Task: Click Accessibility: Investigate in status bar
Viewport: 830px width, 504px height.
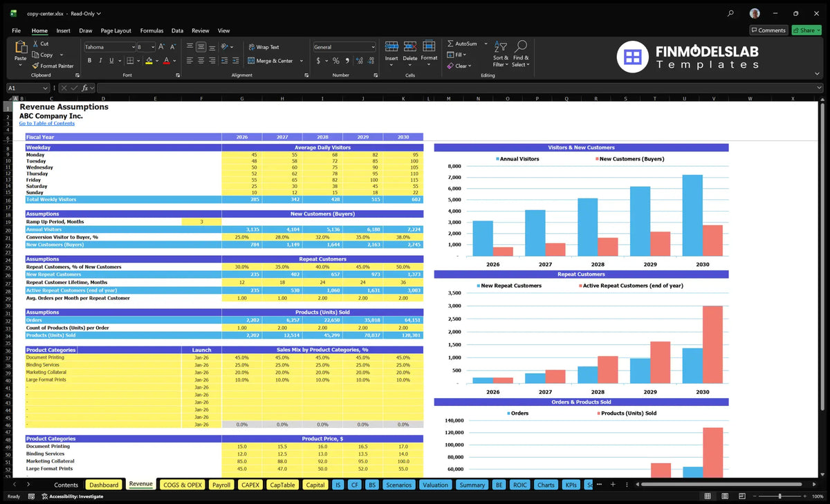Action: coord(71,496)
